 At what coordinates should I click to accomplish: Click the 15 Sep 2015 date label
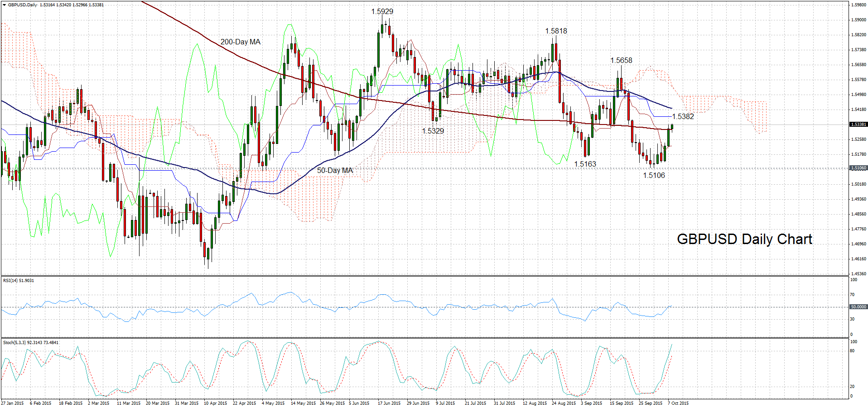(622, 403)
